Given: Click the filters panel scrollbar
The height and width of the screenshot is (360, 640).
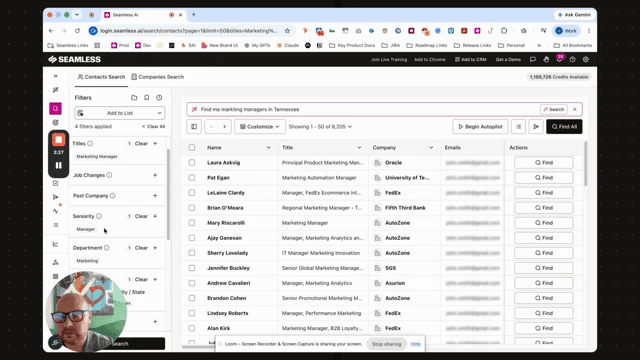Looking at the screenshot, I should 168,194.
